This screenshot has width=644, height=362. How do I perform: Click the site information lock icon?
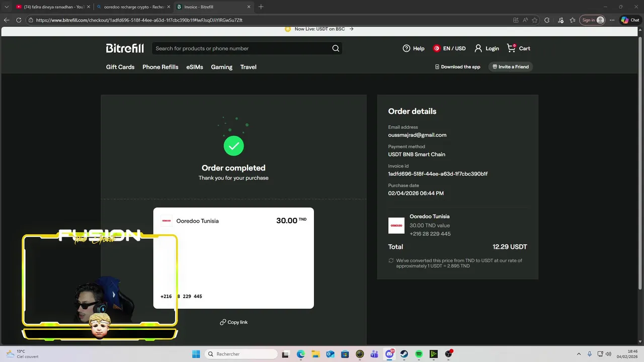click(x=31, y=20)
